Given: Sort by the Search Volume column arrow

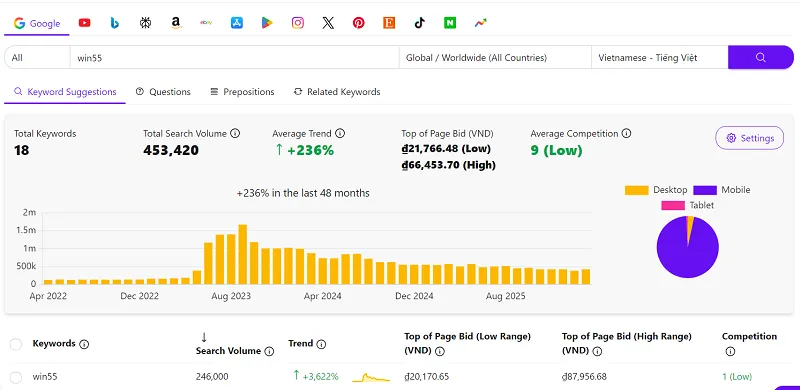Looking at the screenshot, I should 204,337.
